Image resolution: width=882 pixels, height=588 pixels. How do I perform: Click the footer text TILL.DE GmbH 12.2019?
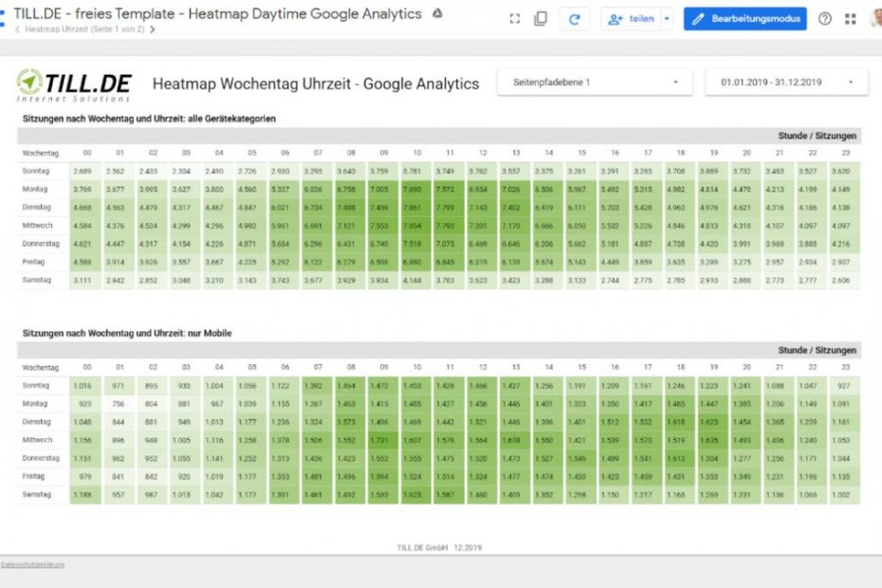[439, 547]
